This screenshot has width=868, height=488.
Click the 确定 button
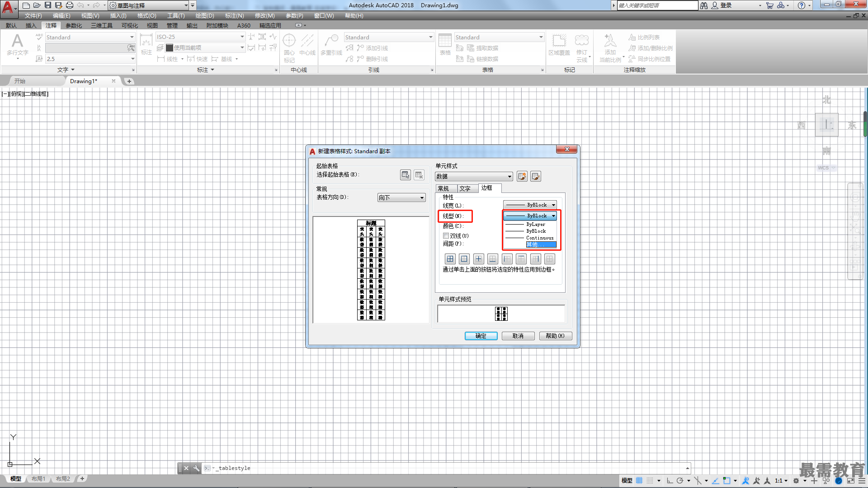coord(481,336)
